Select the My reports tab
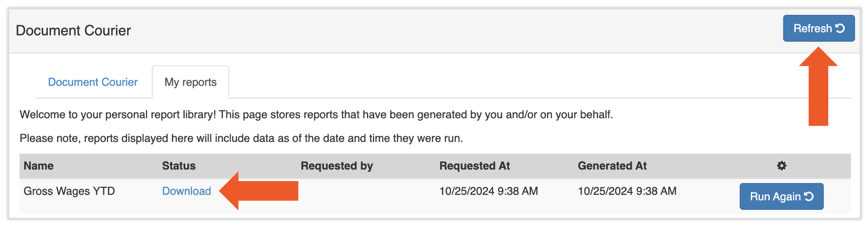 pos(190,82)
